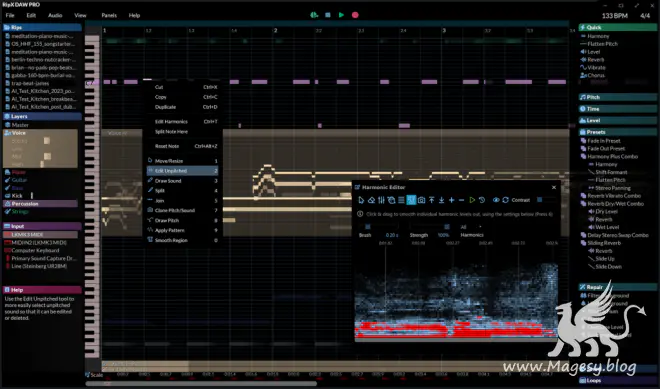660x389 pixels.
Task: Select the Percussion layer
Action: [x=40, y=204]
